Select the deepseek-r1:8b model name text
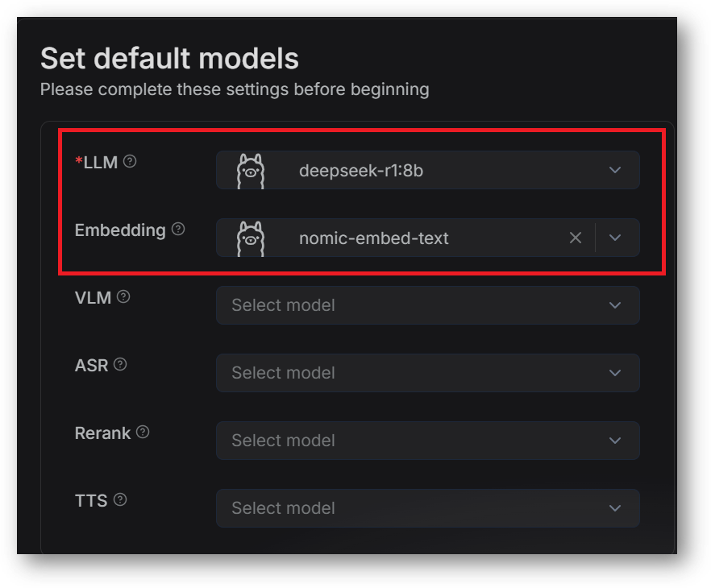 (360, 170)
